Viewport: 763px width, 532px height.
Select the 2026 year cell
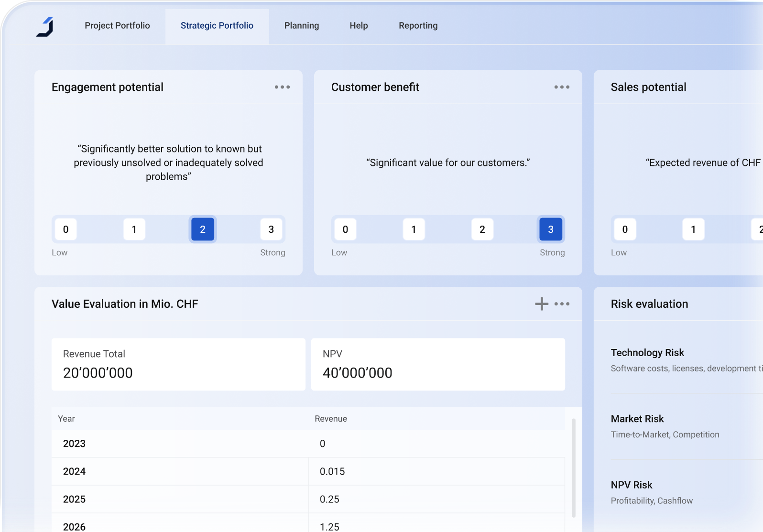pyautogui.click(x=180, y=523)
